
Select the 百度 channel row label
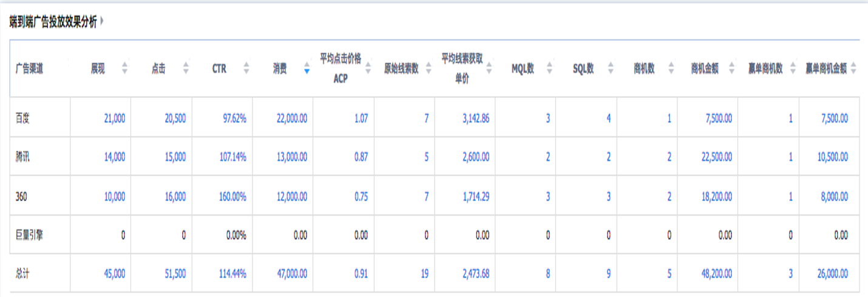(x=22, y=118)
